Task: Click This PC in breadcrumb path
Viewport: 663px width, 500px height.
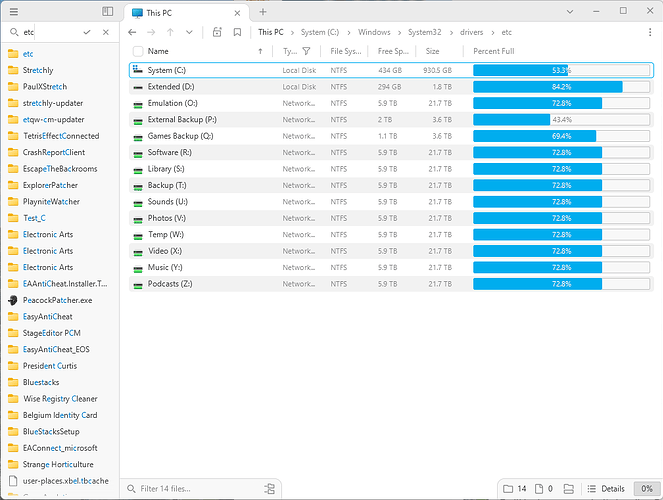Action: point(271,32)
